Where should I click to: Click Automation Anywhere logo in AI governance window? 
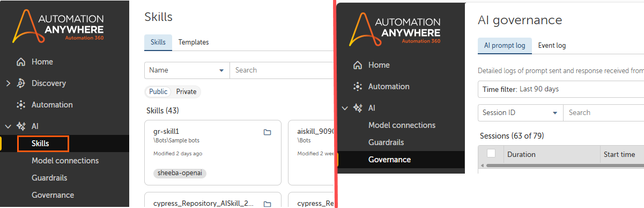(x=395, y=28)
